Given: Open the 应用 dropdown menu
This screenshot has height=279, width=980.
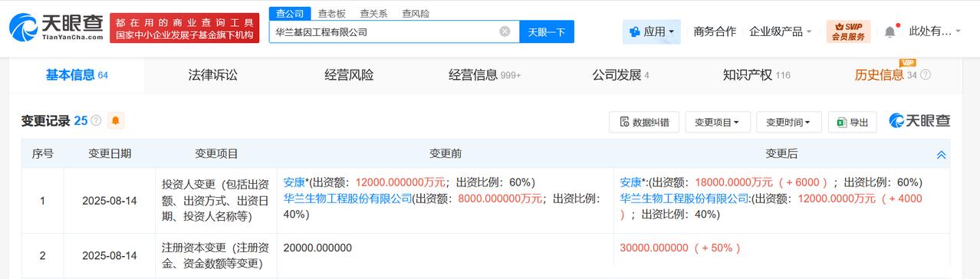Looking at the screenshot, I should pyautogui.click(x=651, y=31).
